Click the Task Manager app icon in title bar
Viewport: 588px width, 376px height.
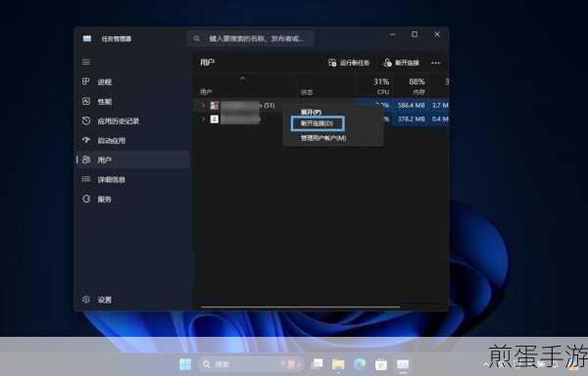(x=87, y=38)
